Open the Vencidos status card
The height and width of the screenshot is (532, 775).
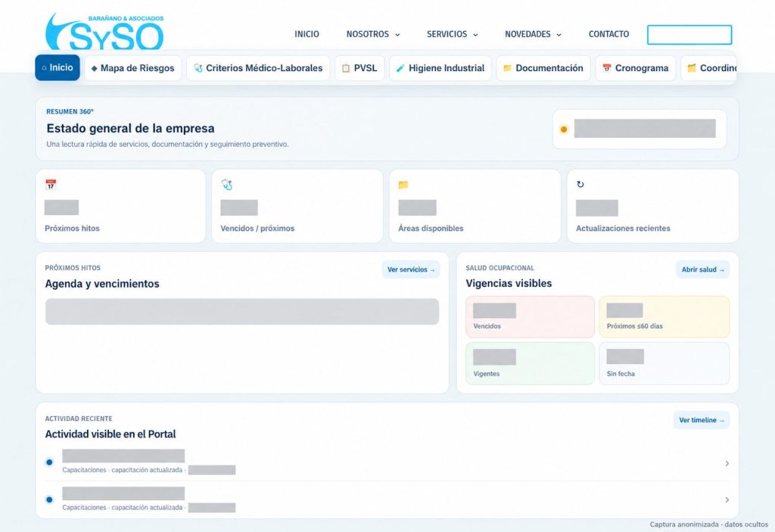point(530,317)
